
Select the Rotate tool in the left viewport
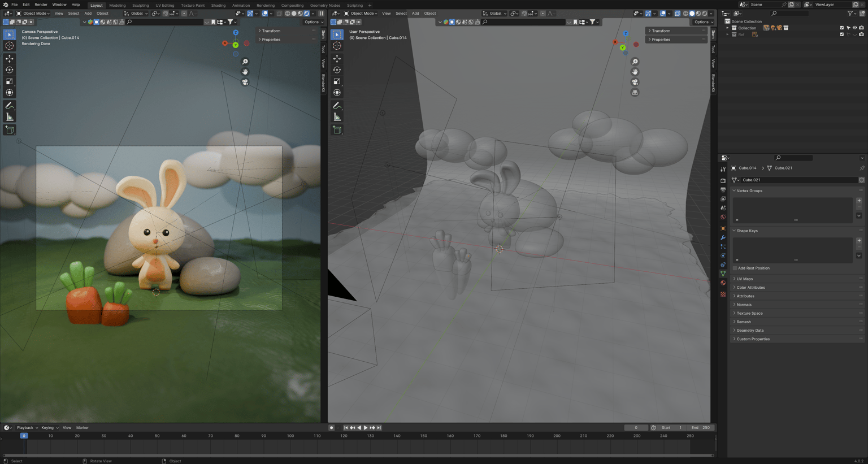click(10, 70)
